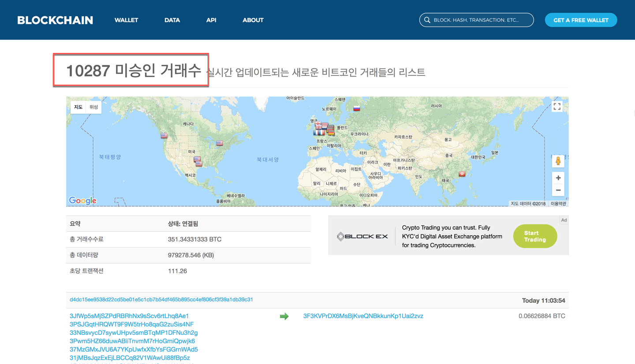Click the 총 거래수수료 row label
635x364 pixels.
(86, 239)
